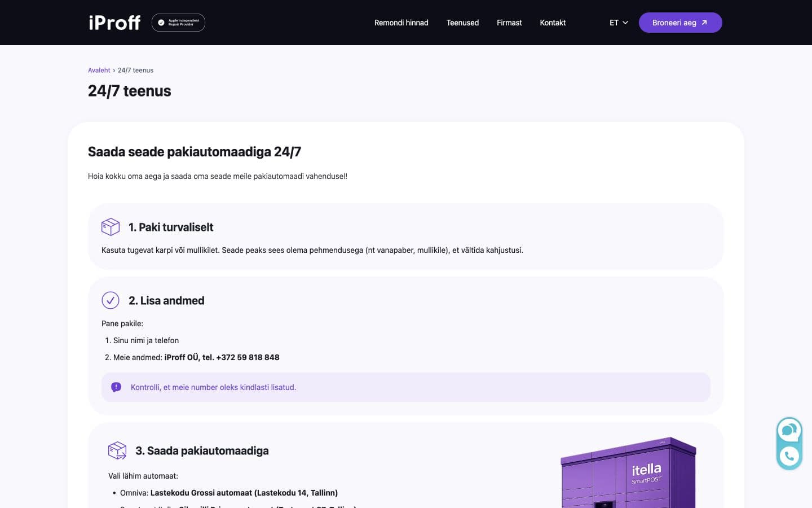The height and width of the screenshot is (508, 812).
Task: Click the Kontrolli, et meie number notice text
Action: 213,387
